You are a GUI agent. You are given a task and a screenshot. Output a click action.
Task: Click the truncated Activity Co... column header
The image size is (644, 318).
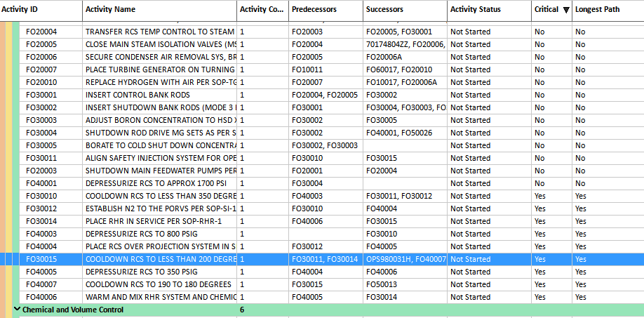point(262,9)
